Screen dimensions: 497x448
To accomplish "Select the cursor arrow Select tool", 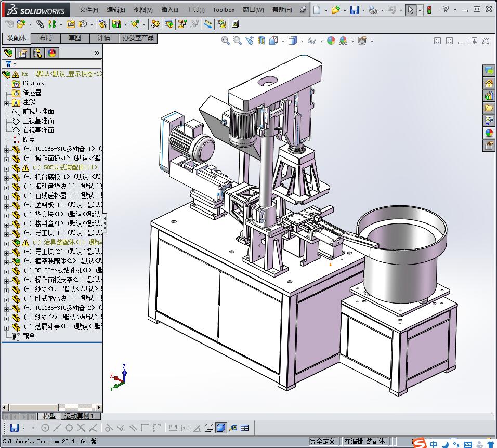I will (411, 10).
